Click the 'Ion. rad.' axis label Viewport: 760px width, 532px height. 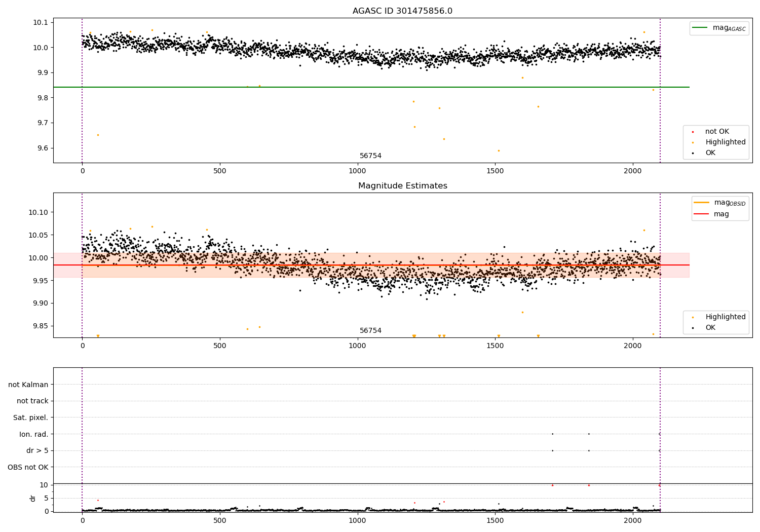[34, 434]
